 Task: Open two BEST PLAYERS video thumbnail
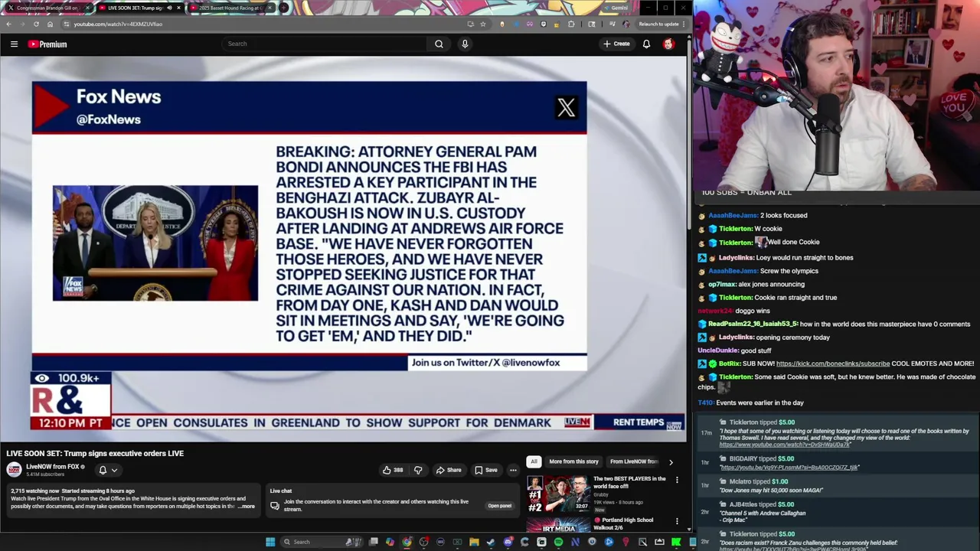558,494
